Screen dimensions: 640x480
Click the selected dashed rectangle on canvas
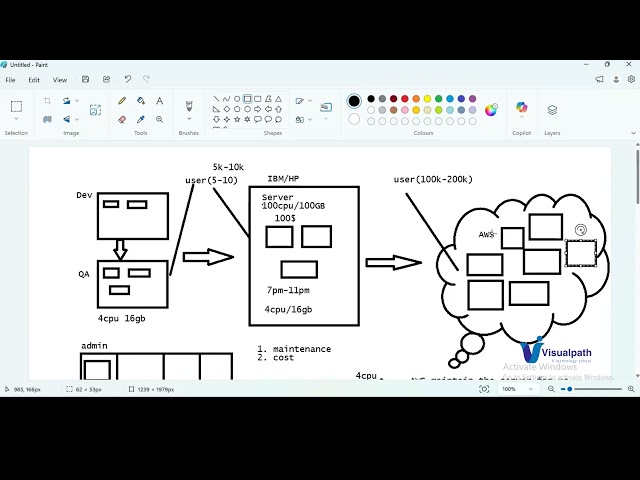tap(581, 253)
